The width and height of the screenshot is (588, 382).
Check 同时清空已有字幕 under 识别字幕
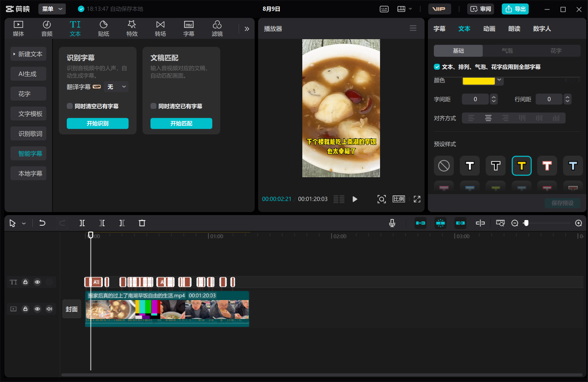70,106
